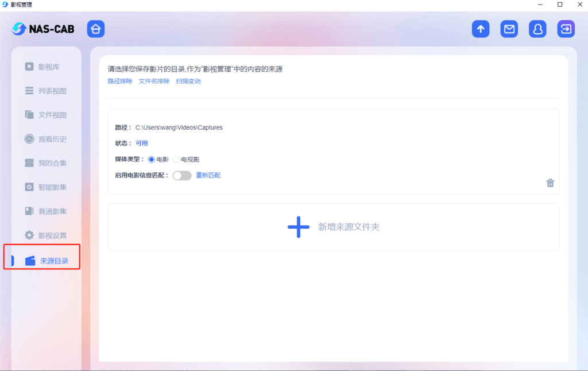This screenshot has height=371, width=588.
Task: Select the 电影 media type radio
Action: click(x=152, y=159)
